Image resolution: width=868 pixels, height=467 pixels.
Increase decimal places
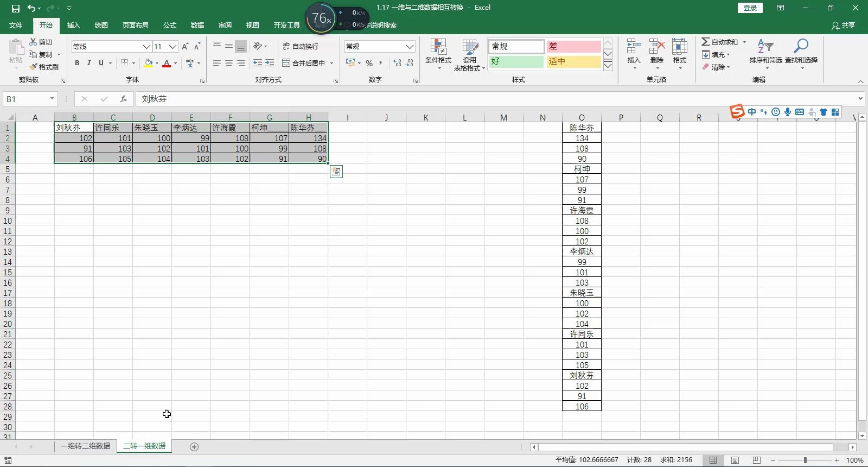[x=397, y=63]
